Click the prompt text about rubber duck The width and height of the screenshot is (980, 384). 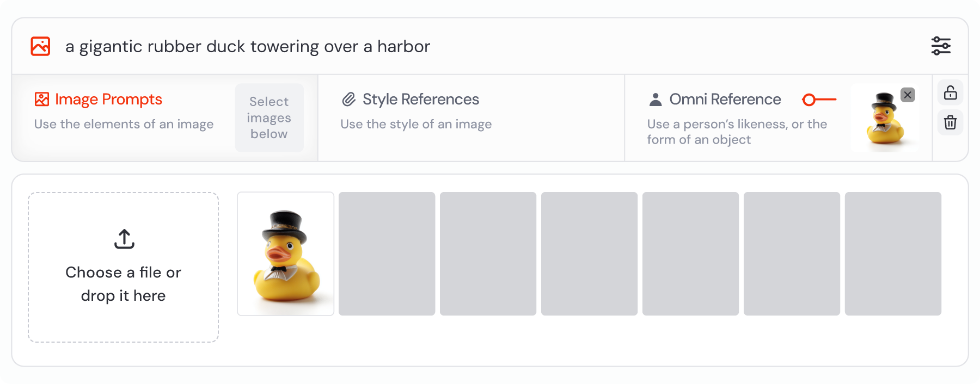click(x=248, y=47)
